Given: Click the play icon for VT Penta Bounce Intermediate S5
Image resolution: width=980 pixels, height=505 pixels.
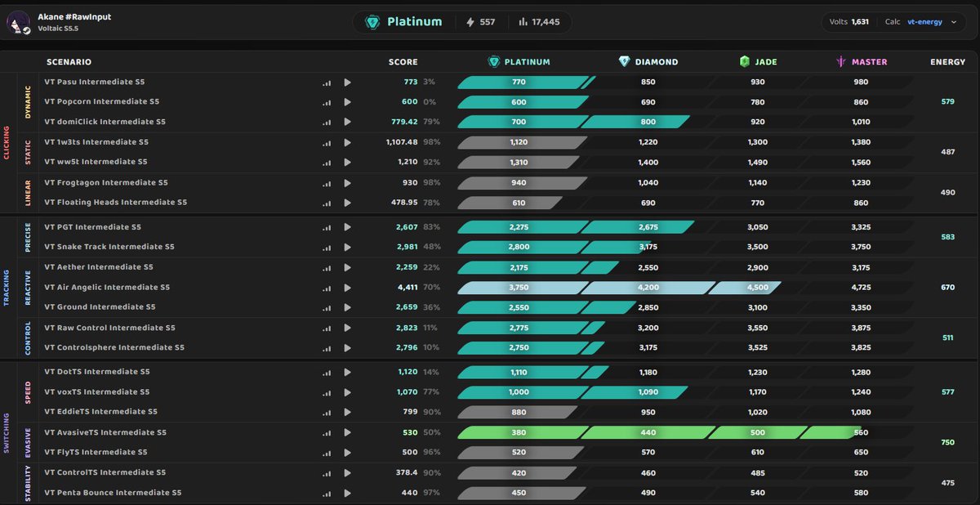Looking at the screenshot, I should tap(347, 493).
